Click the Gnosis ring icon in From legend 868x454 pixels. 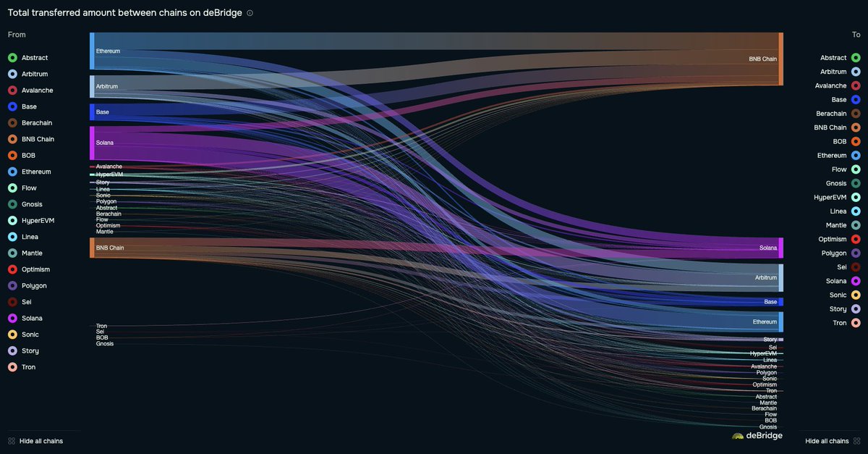12,204
